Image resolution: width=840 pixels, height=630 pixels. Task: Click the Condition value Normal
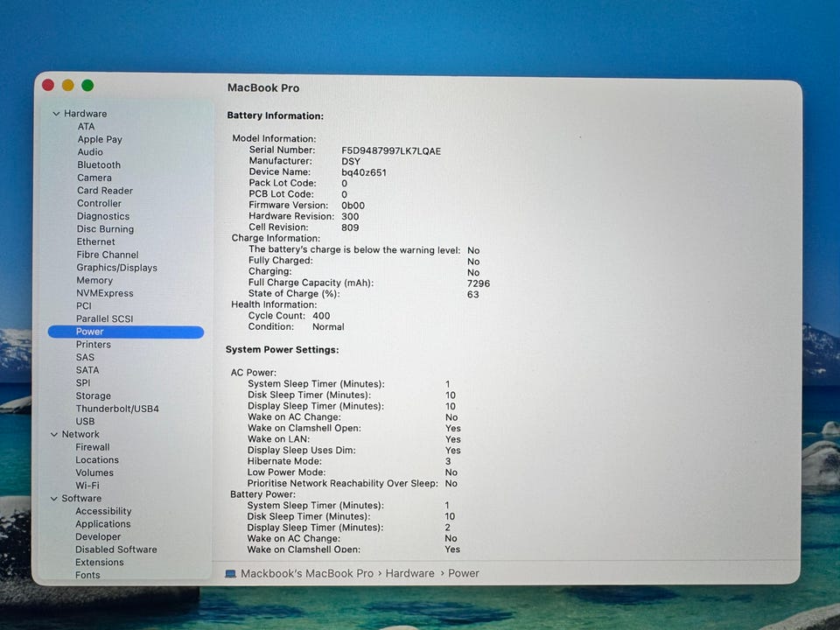pos(328,327)
